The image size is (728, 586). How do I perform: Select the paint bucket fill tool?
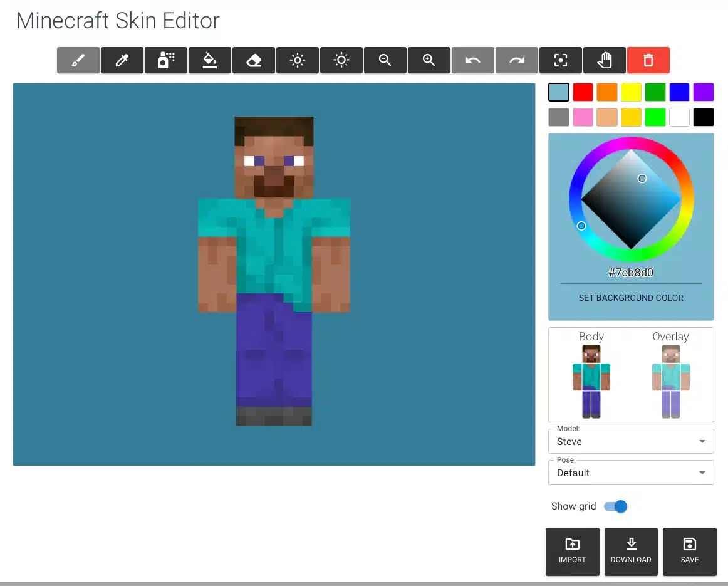[210, 60]
